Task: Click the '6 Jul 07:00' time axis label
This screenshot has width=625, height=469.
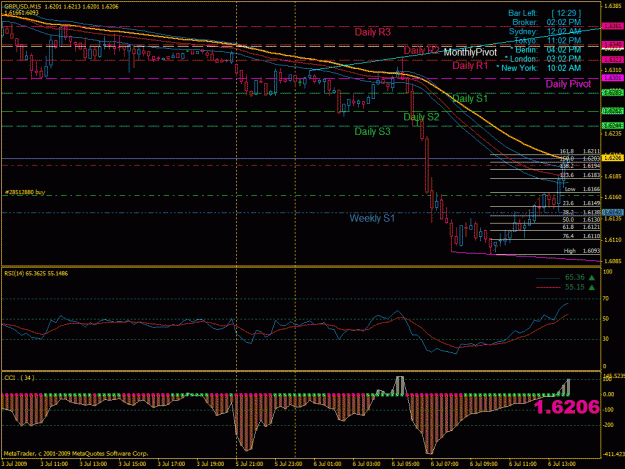Action: click(445, 464)
